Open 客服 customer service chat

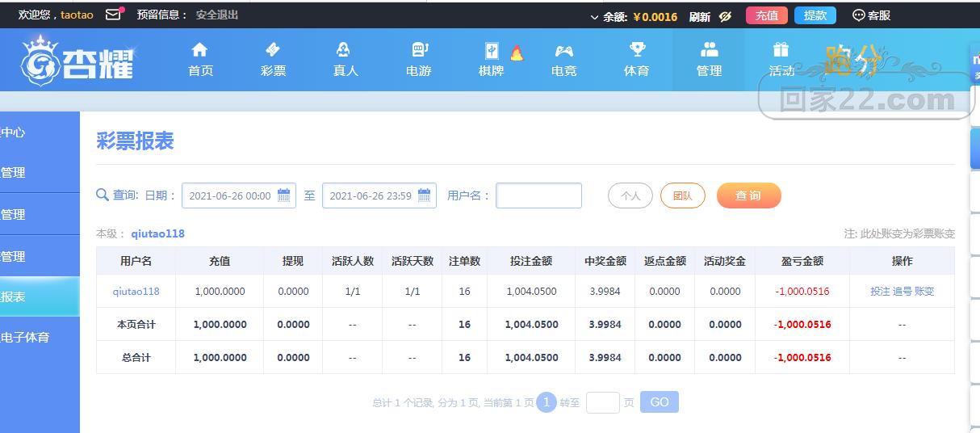[x=872, y=15]
